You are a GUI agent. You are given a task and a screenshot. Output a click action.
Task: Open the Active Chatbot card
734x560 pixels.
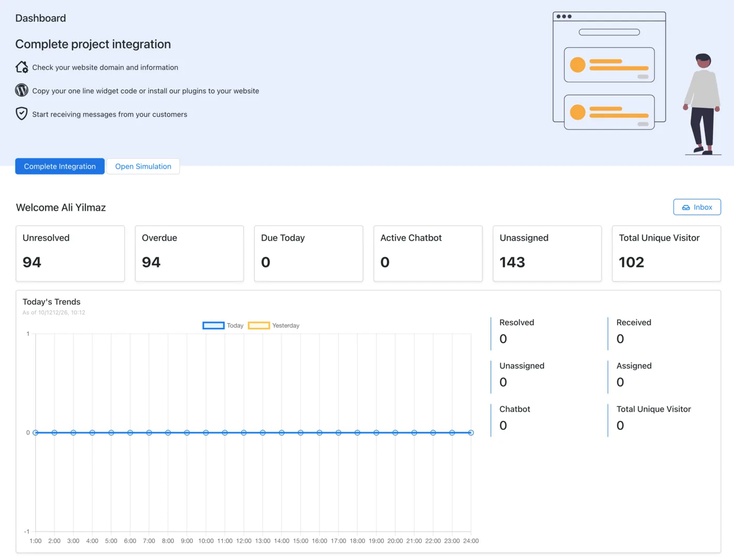[428, 253]
